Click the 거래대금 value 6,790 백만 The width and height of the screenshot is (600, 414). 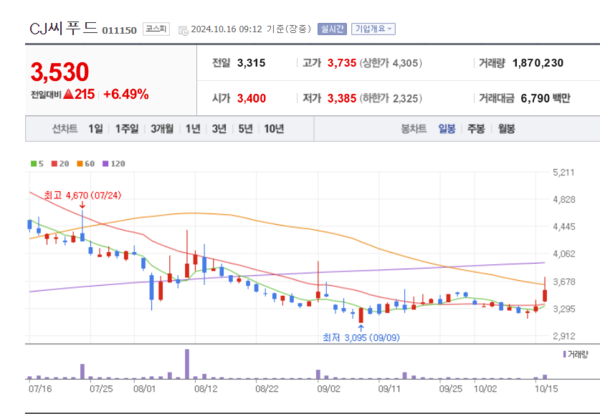point(545,98)
